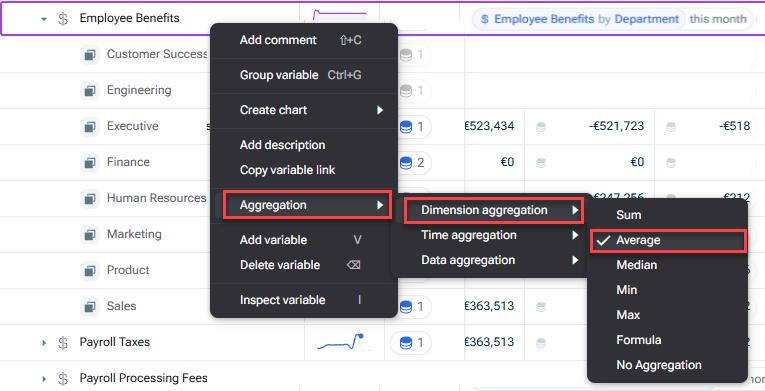The height and width of the screenshot is (391, 765).
Task: Select Median aggregation option
Action: tap(667, 265)
